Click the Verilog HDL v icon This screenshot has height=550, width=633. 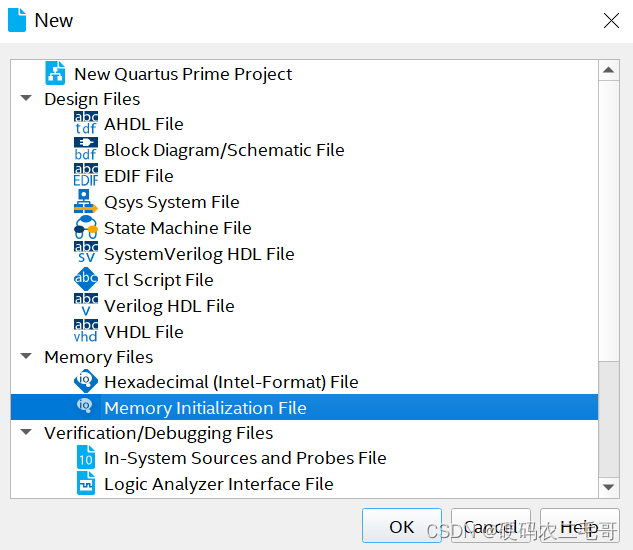pyautogui.click(x=86, y=305)
